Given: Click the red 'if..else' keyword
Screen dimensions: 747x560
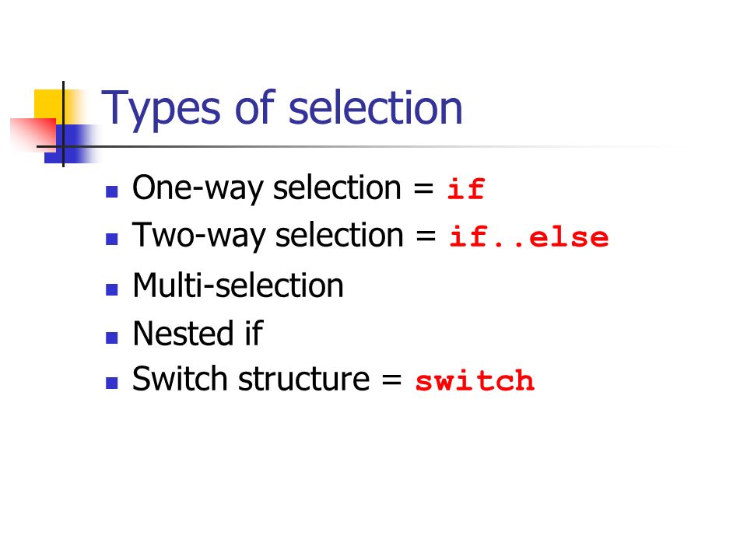Looking at the screenshot, I should 529,236.
